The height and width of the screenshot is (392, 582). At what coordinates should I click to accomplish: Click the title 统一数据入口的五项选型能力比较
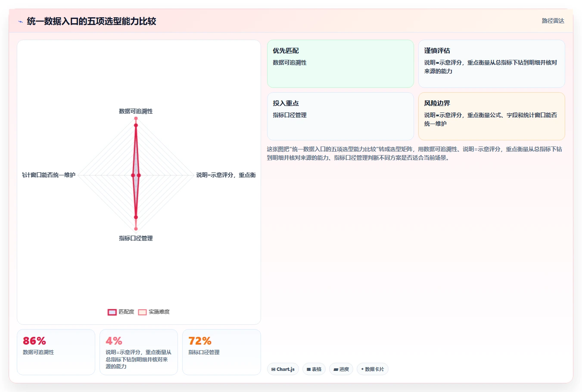click(91, 21)
